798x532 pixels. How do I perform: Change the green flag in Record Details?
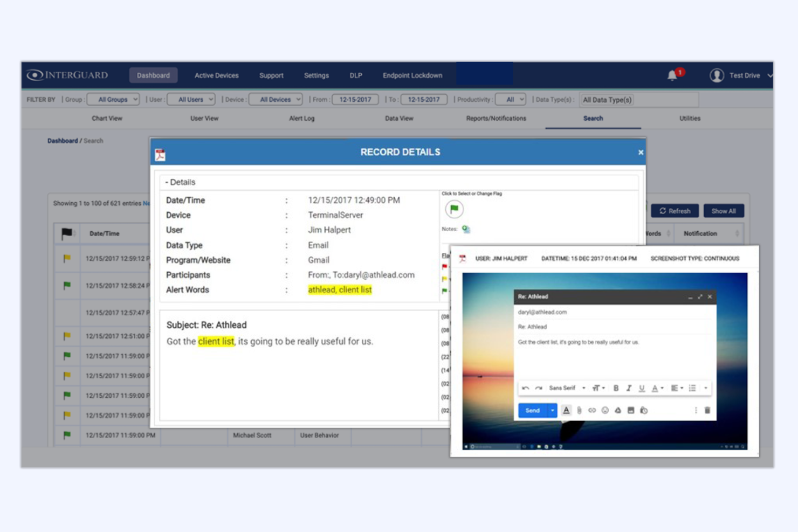pos(454,209)
